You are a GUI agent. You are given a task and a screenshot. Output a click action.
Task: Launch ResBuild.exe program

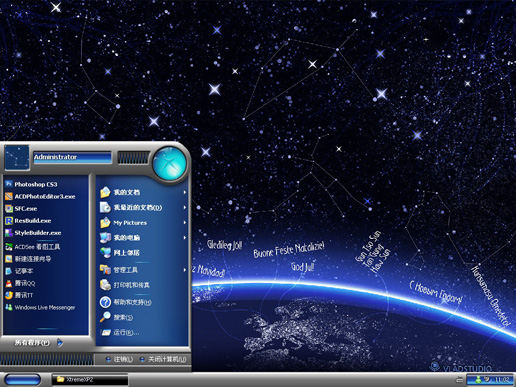45,221
